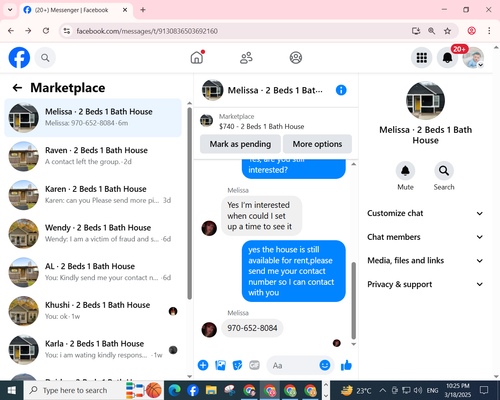Open Raven 2 Beds 1 Bath House conversation
500x400 pixels.
[93, 156]
